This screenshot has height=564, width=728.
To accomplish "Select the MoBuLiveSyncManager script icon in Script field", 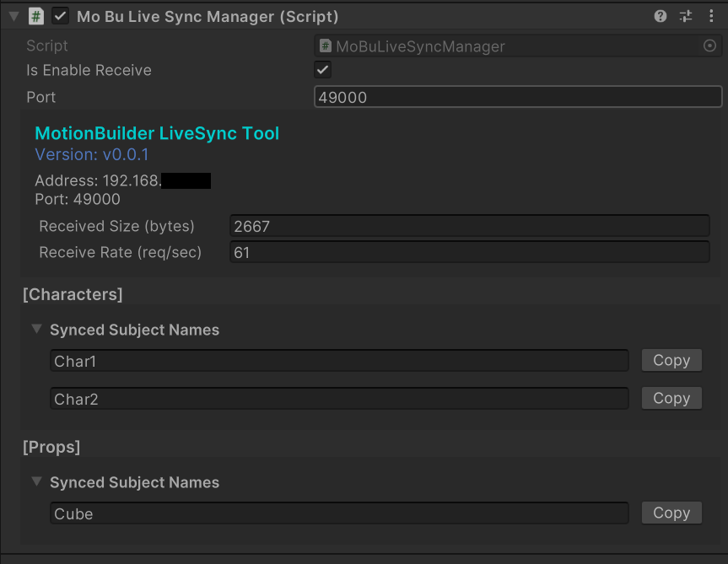I will 326,46.
